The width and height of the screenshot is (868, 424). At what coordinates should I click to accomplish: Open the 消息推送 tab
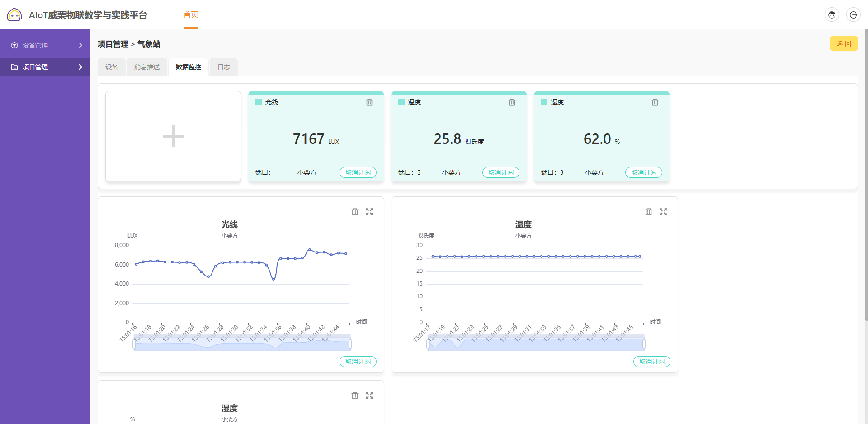tap(147, 67)
